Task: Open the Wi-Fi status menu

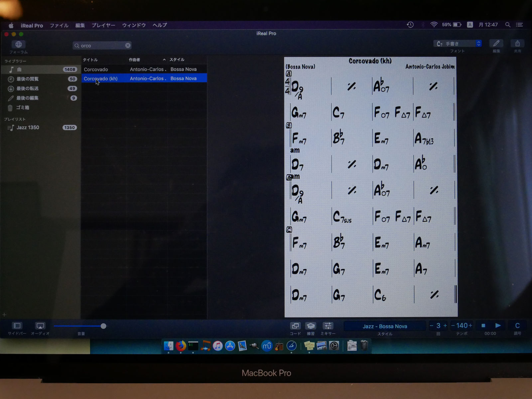Action: tap(434, 25)
